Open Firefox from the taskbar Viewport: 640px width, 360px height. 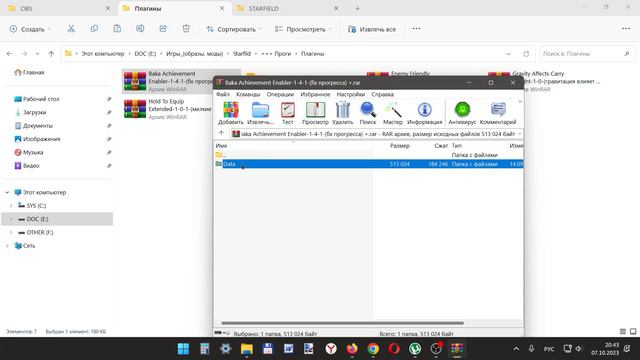(351, 349)
